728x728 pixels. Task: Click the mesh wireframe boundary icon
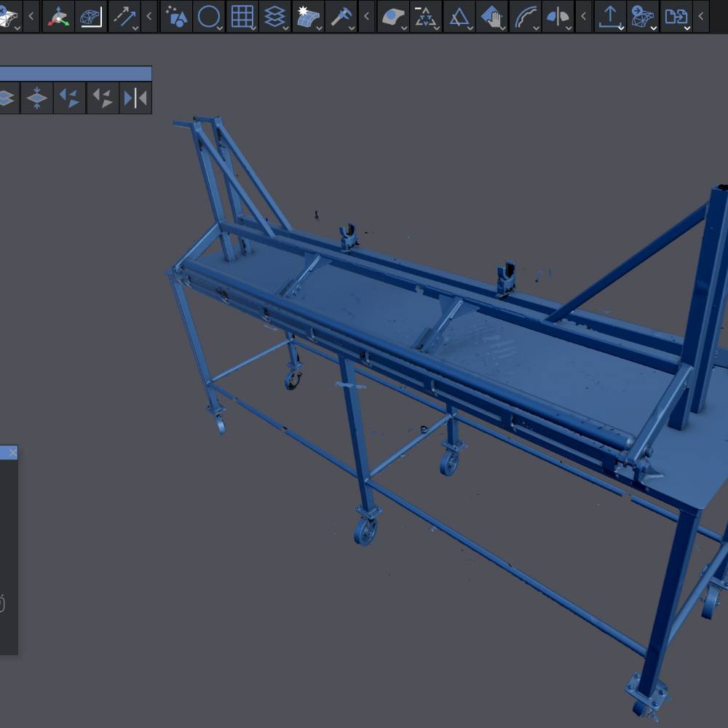pyautogui.click(x=91, y=17)
